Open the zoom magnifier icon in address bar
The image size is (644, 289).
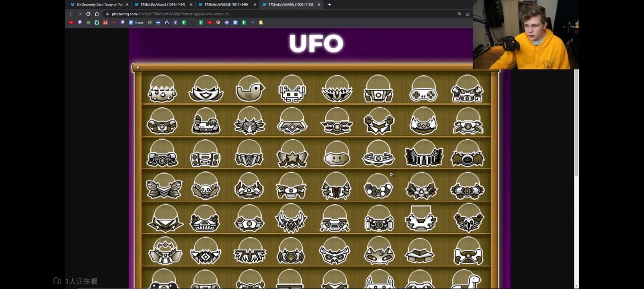point(459,14)
